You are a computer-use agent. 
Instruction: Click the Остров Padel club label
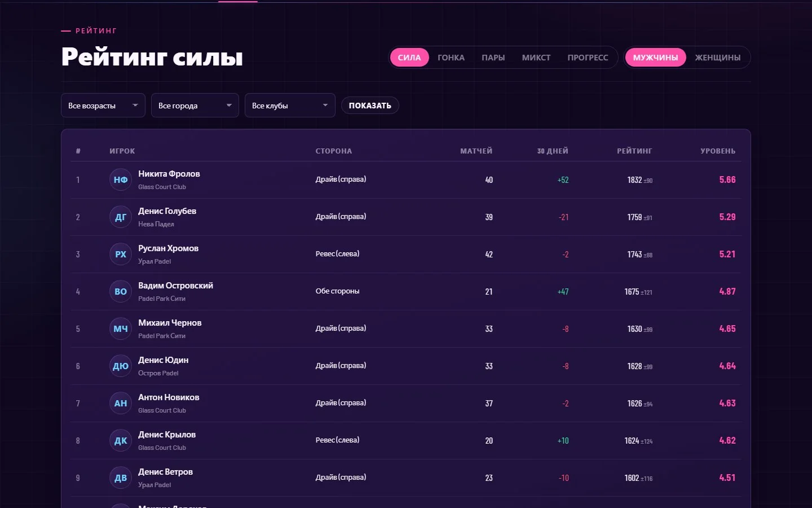click(x=158, y=373)
